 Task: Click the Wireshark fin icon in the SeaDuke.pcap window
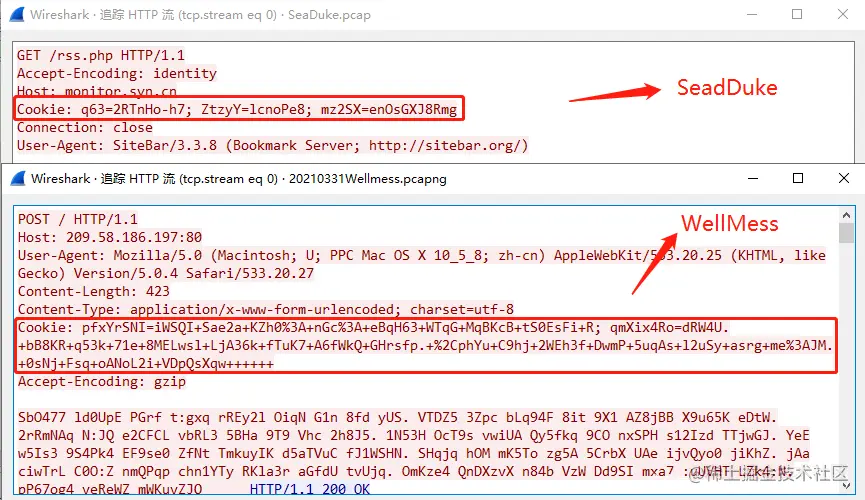tap(17, 14)
